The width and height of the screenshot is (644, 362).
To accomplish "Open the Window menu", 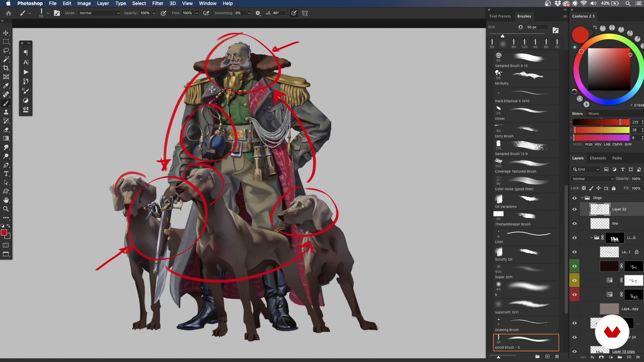I will click(x=207, y=3).
